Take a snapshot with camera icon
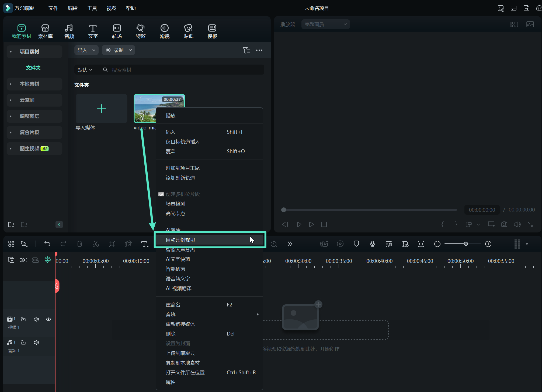 (504, 224)
